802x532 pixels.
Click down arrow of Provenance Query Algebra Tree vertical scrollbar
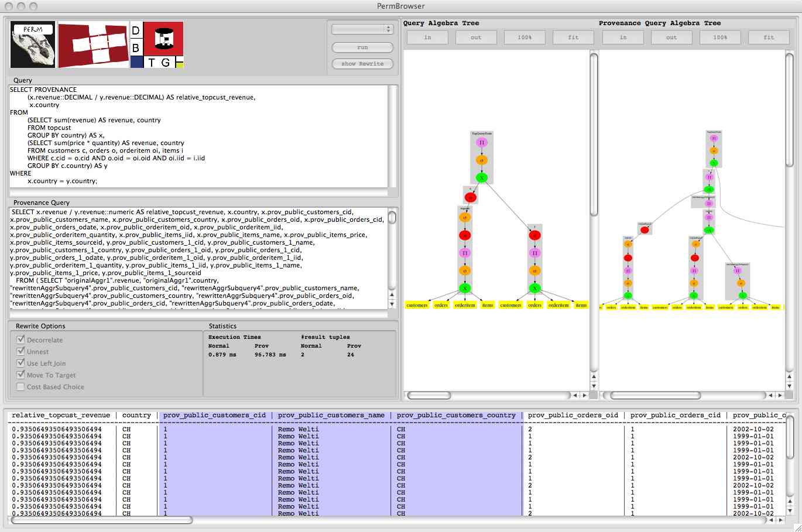(791, 386)
